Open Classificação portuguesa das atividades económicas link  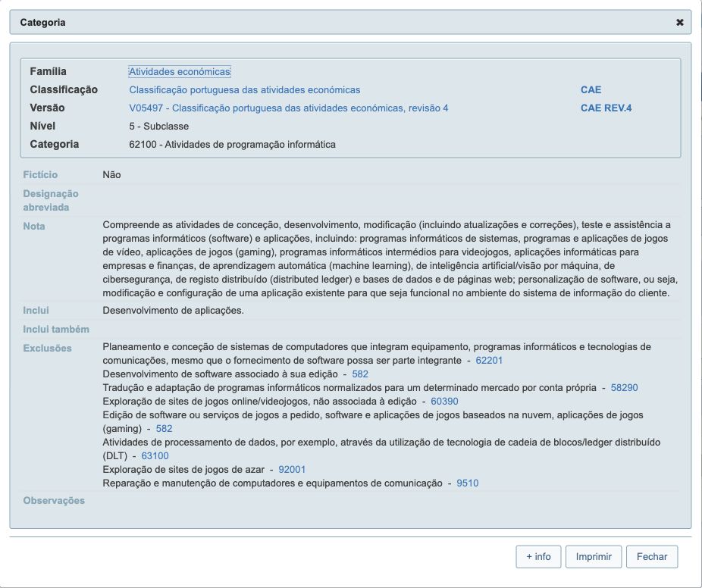pos(244,90)
